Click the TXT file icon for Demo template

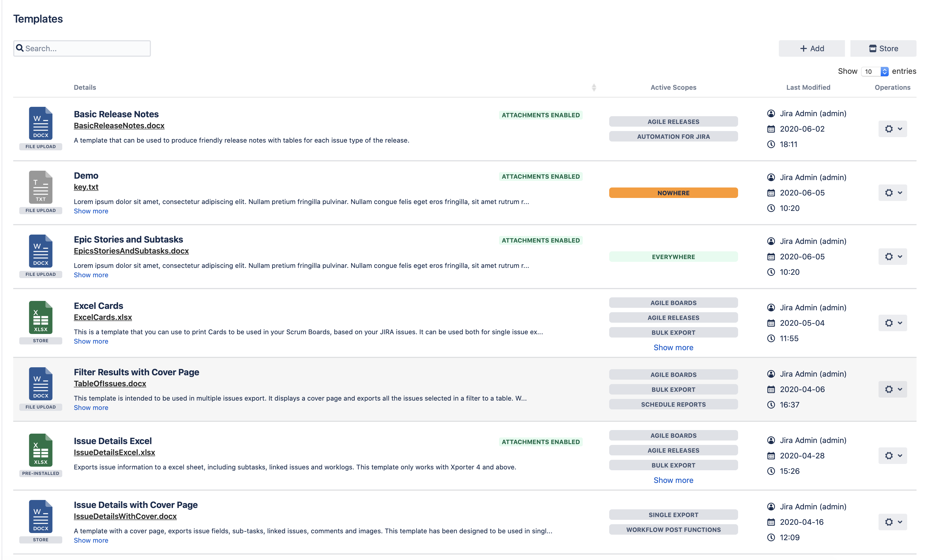click(41, 187)
